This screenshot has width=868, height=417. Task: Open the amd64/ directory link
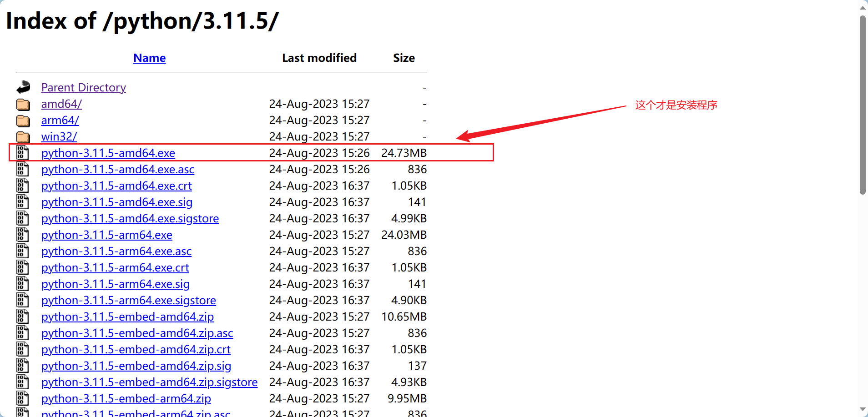pos(61,104)
